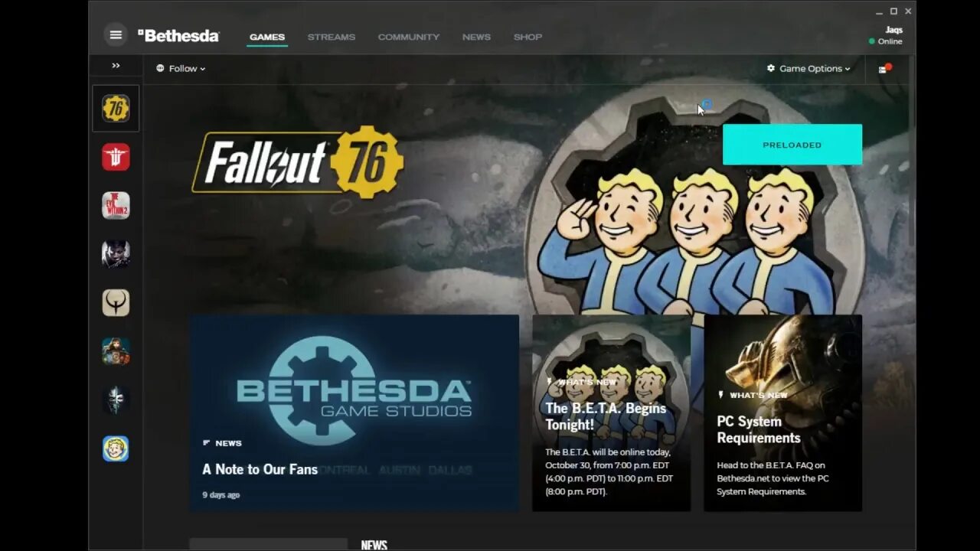
Task: Click the NEWS section heading at bottom
Action: point(374,545)
